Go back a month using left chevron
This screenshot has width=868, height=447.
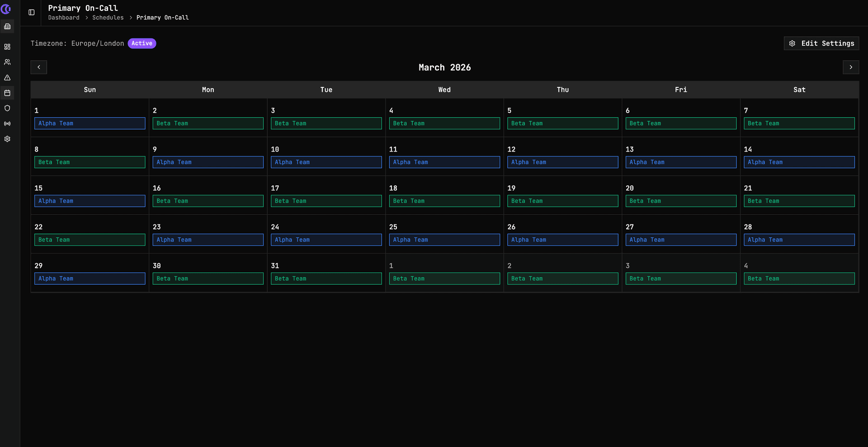coord(39,67)
